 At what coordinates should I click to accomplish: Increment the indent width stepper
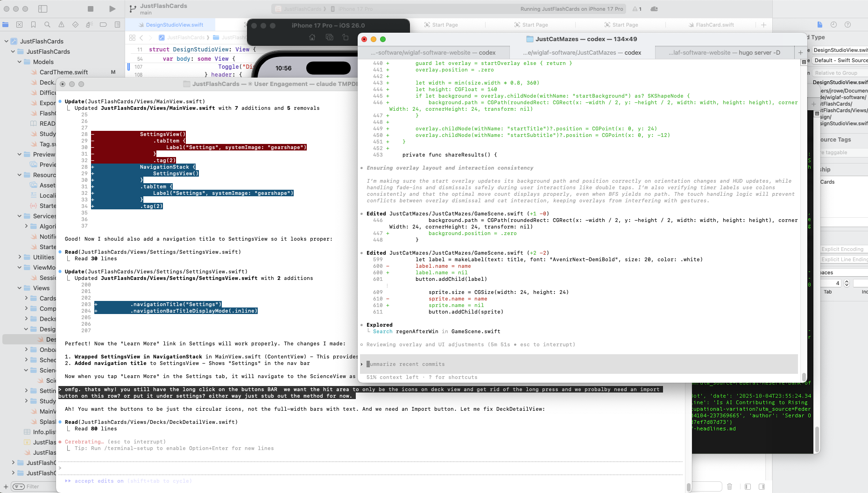tap(847, 281)
